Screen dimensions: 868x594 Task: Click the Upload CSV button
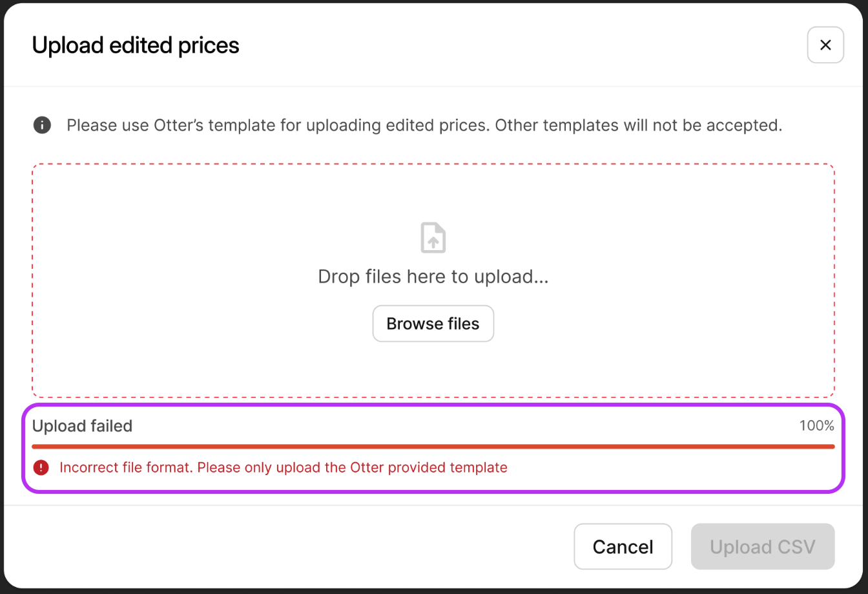(762, 547)
